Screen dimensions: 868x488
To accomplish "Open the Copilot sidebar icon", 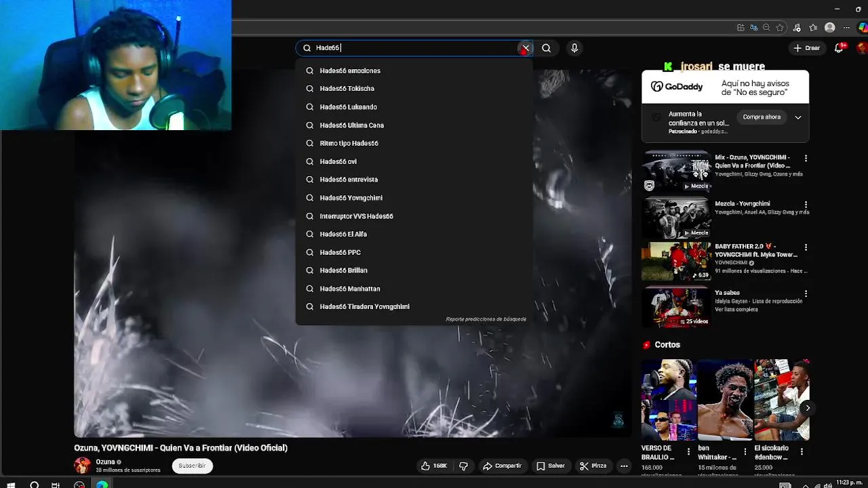I will click(x=863, y=28).
